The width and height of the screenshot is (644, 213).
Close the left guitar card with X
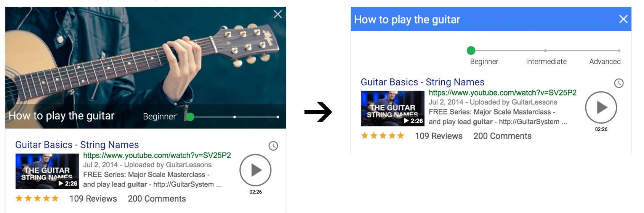[278, 14]
